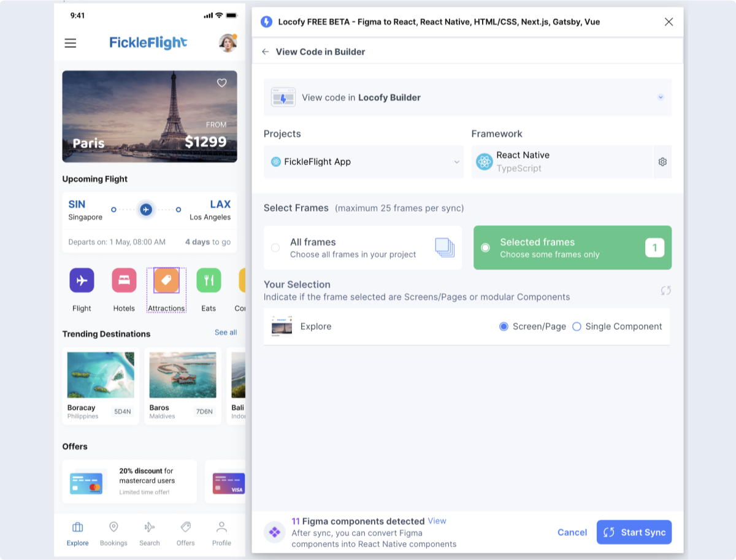736x560 pixels.
Task: Click the VISA card offer image
Action: (x=229, y=483)
